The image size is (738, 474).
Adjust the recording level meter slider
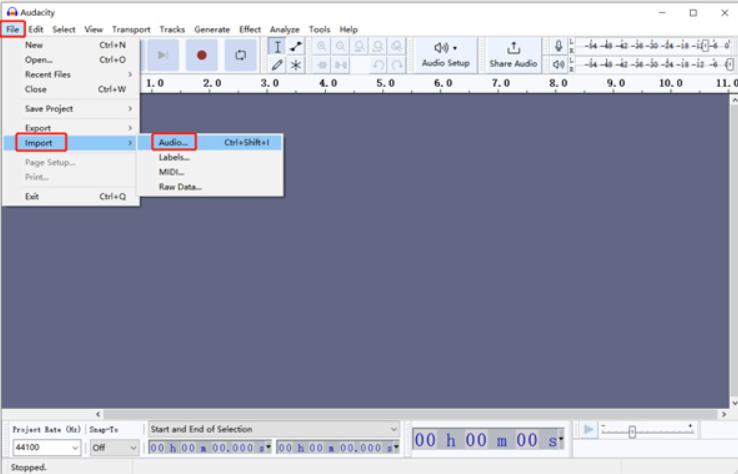(705, 46)
